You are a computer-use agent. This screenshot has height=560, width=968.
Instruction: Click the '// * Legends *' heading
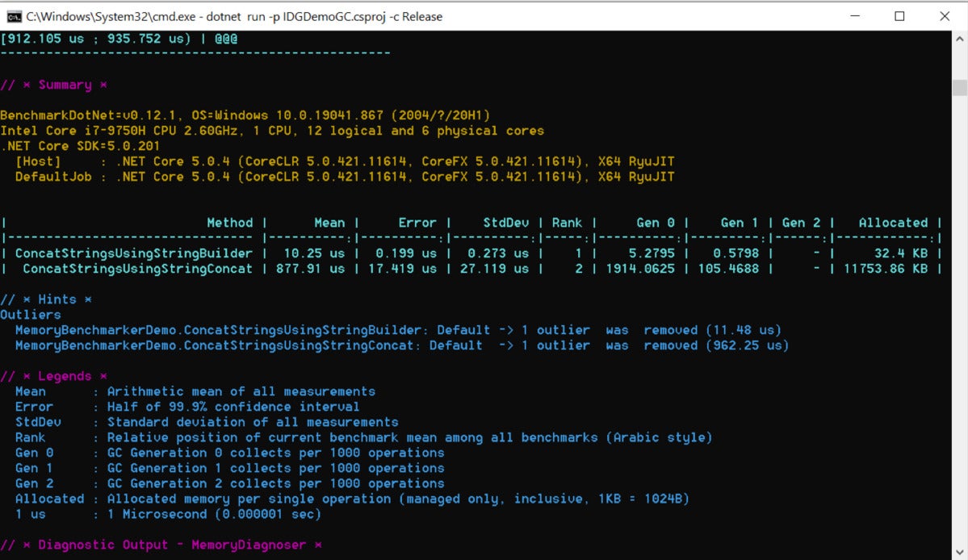click(x=54, y=376)
